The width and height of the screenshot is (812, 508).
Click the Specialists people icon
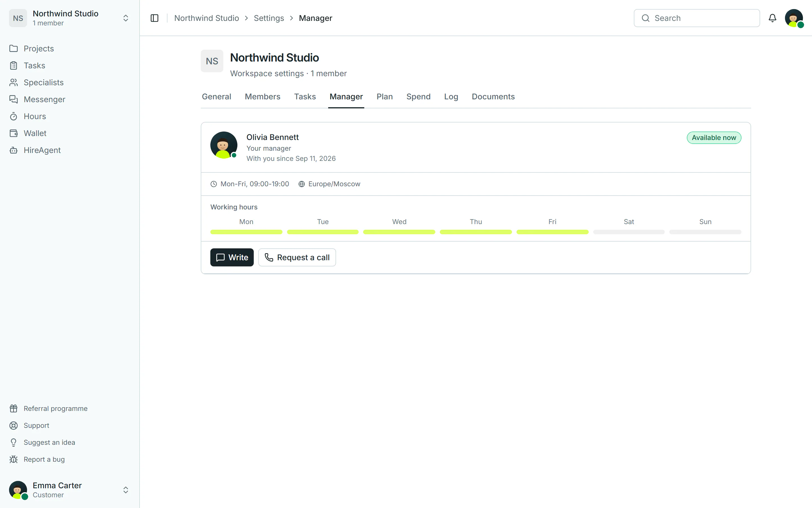[14, 82]
